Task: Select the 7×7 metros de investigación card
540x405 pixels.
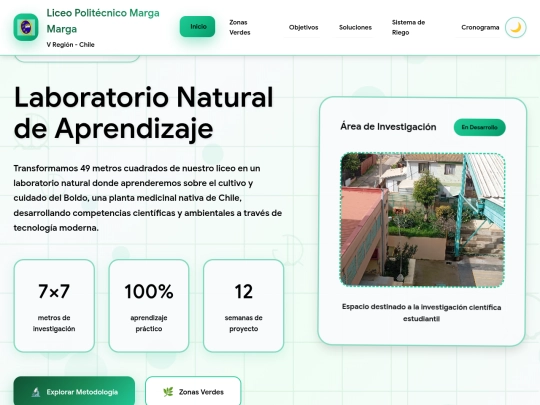Action: click(x=54, y=306)
